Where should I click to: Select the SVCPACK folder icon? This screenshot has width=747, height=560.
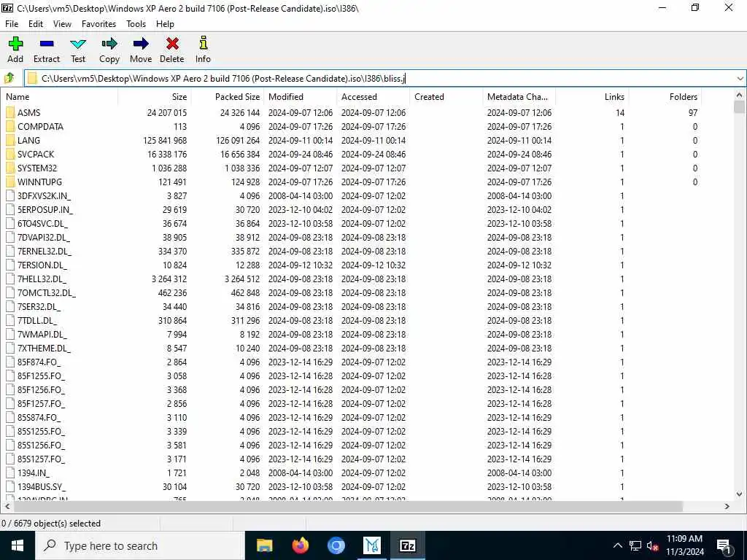pyautogui.click(x=10, y=155)
